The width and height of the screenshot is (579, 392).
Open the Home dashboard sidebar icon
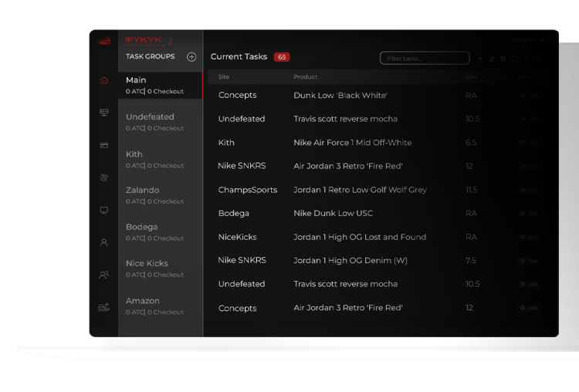[104, 81]
